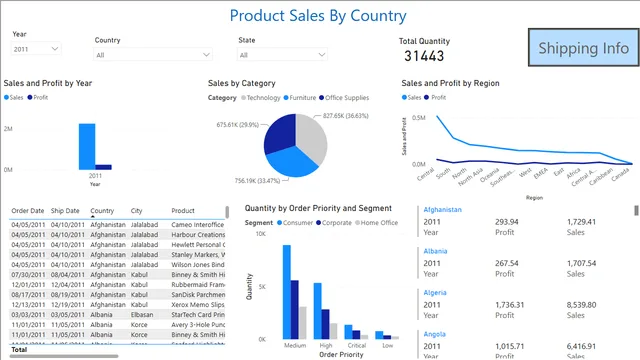Click the Furniture legend item
Screen dimensions: 640x360
300,98
